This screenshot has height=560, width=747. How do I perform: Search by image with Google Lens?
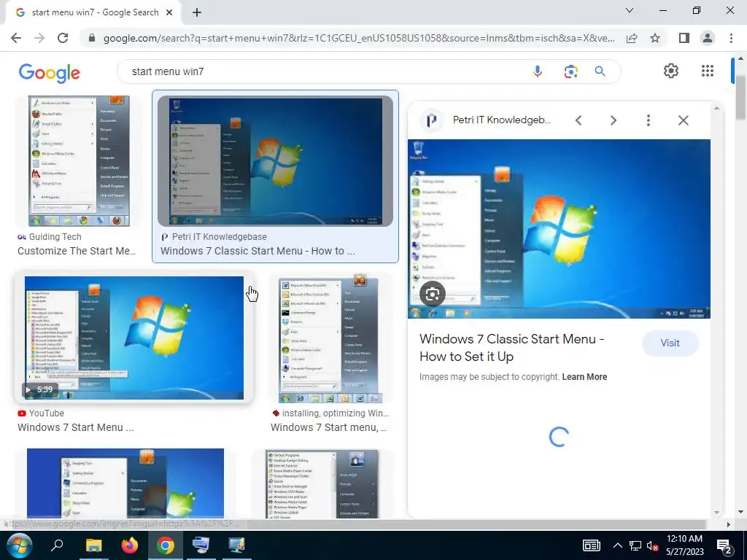click(570, 71)
